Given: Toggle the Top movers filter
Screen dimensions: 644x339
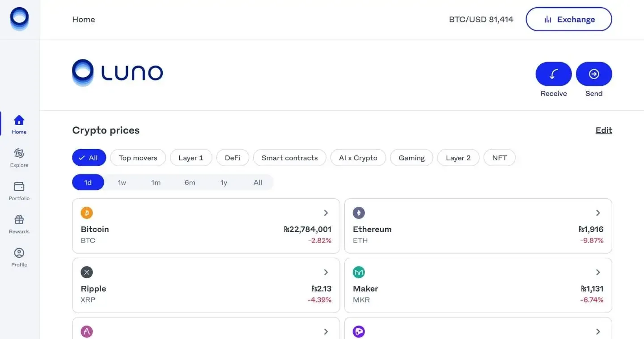Looking at the screenshot, I should [x=138, y=158].
